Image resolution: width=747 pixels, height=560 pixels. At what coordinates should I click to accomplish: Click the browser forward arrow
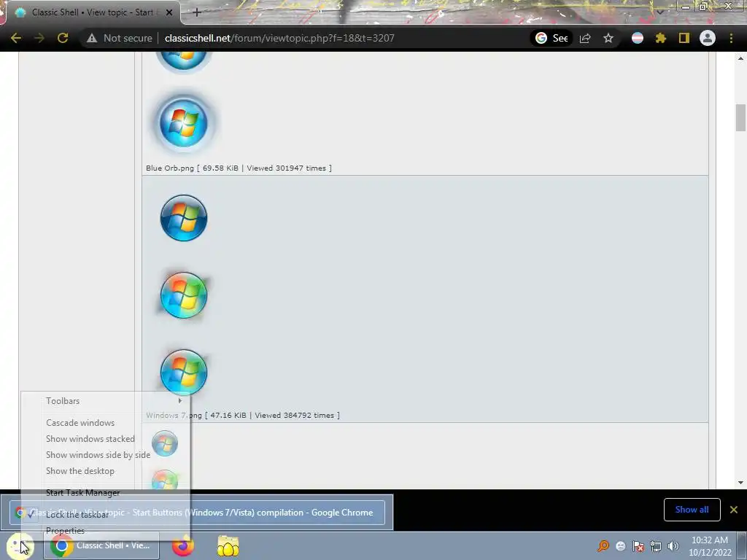(x=39, y=38)
